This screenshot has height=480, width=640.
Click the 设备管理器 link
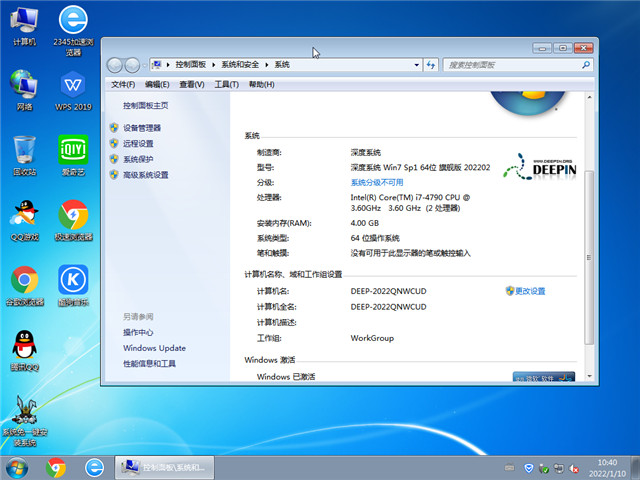(142, 128)
